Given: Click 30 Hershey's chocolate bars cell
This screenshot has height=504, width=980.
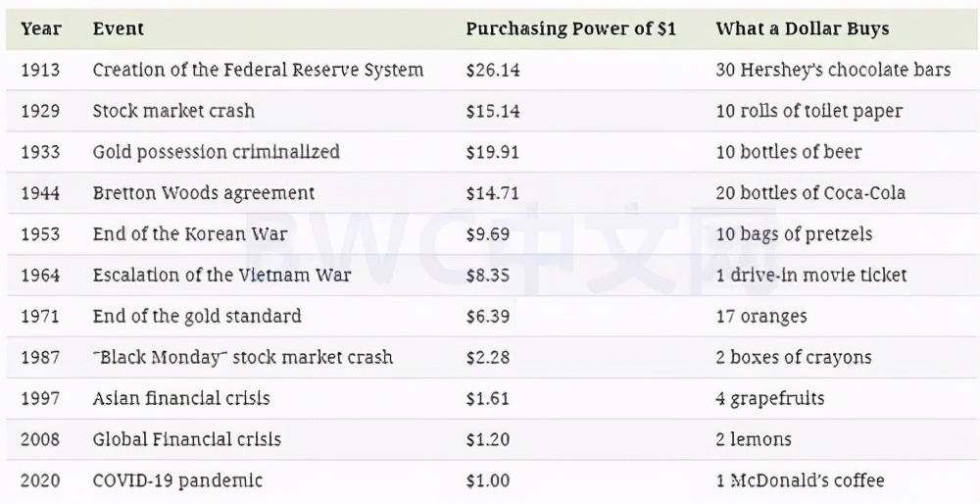Looking at the screenshot, I should (833, 70).
